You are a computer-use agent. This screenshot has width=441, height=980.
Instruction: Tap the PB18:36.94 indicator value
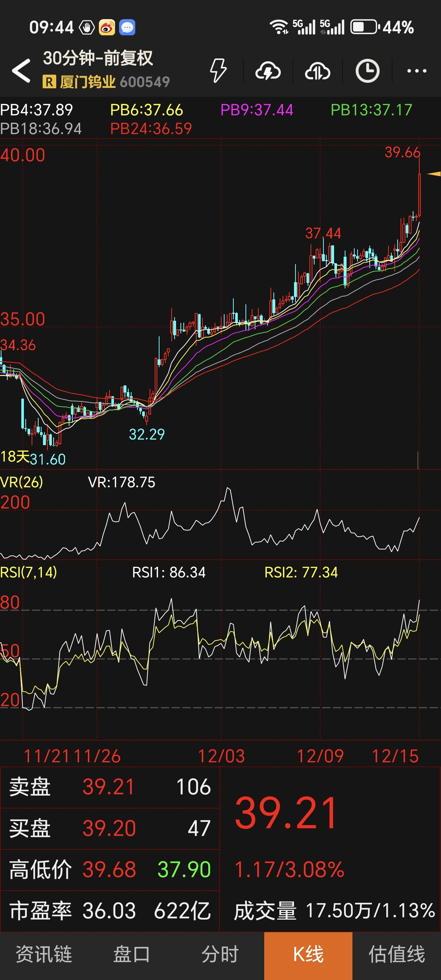click(41, 129)
